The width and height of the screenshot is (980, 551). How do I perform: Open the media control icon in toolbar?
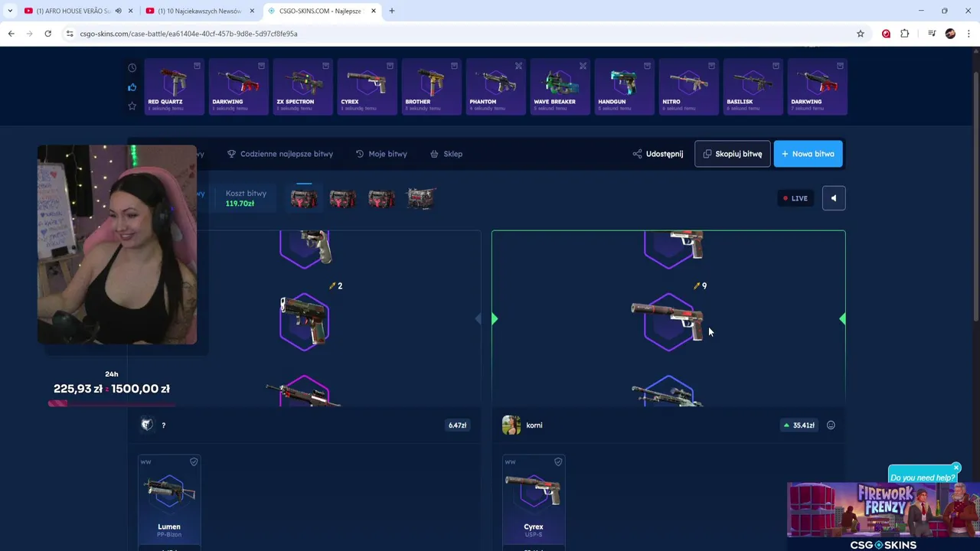932,34
